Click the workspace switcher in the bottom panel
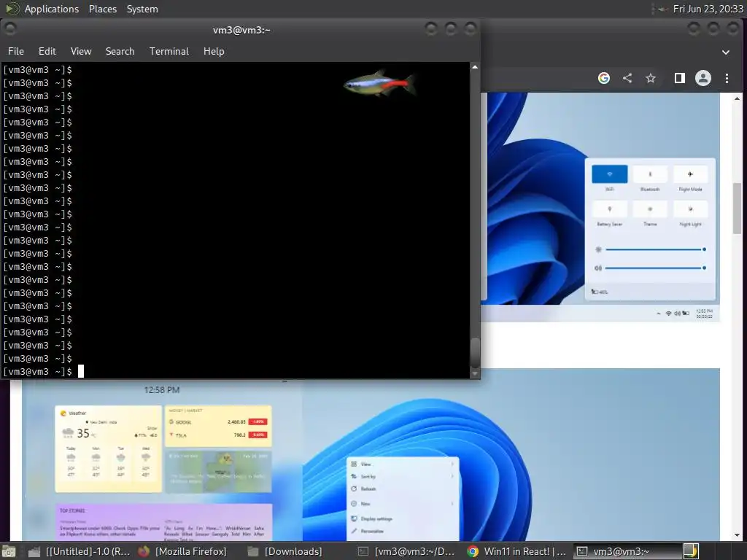Viewport: 747px width, 560px height. (x=690, y=551)
